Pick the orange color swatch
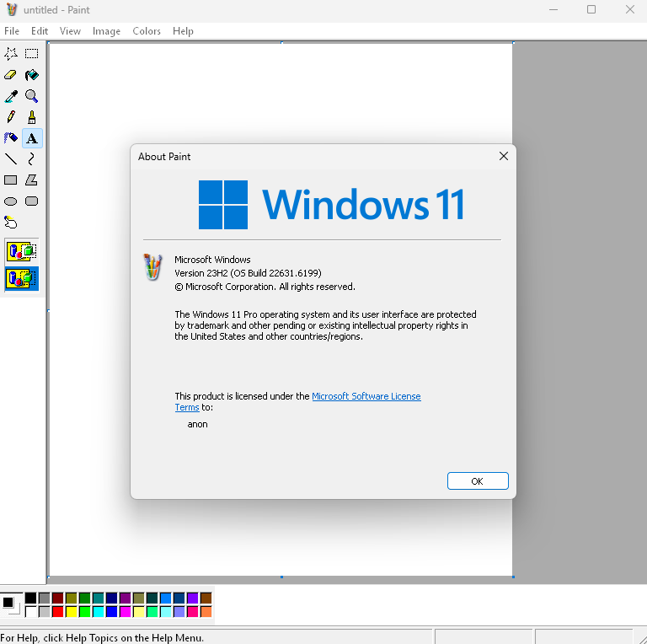 tap(206, 611)
